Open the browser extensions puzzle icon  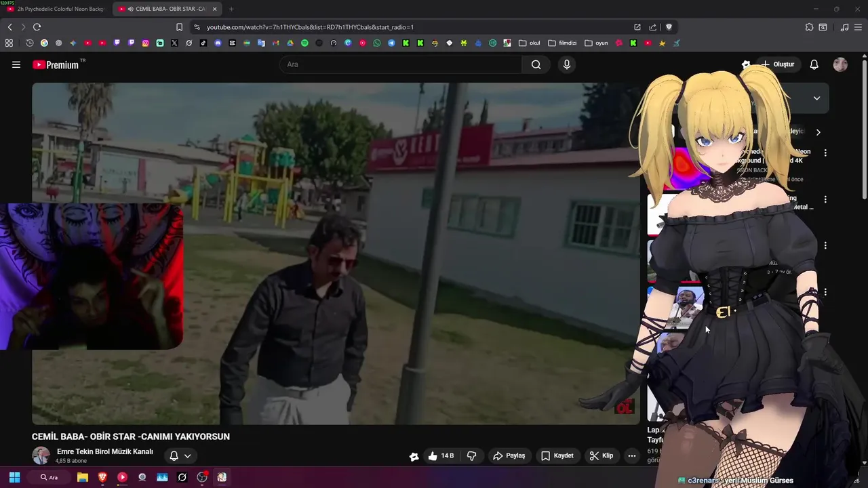coord(809,27)
